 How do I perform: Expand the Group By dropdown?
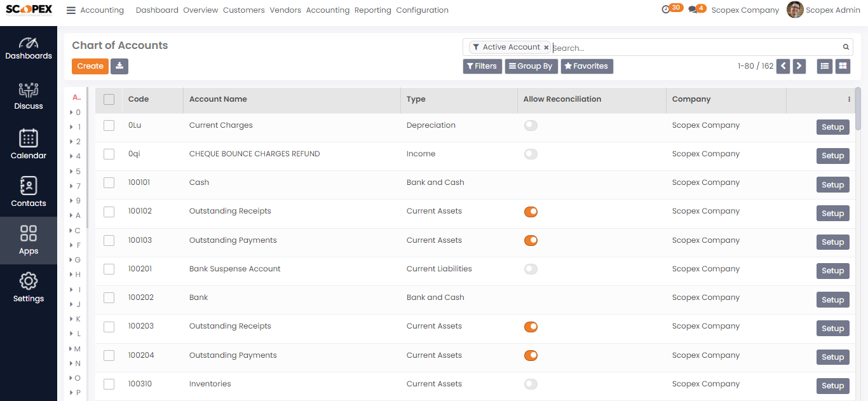531,66
